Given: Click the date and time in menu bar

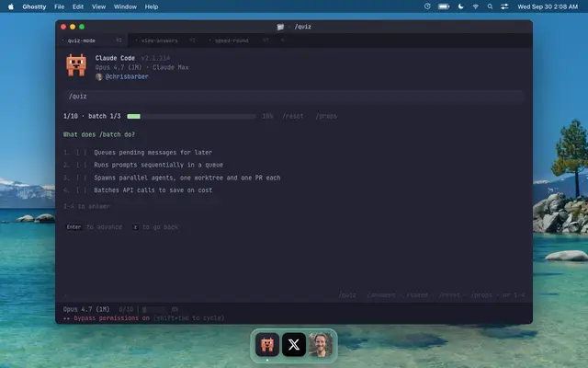Looking at the screenshot, I should (x=548, y=6).
